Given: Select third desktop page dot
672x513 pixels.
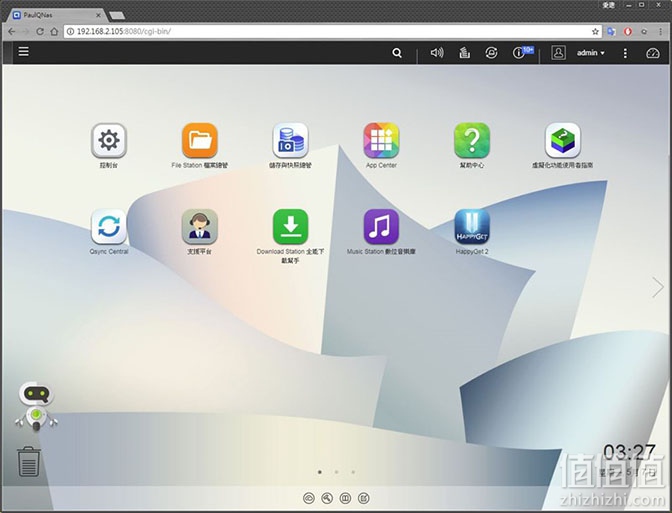Looking at the screenshot, I should click(x=353, y=472).
